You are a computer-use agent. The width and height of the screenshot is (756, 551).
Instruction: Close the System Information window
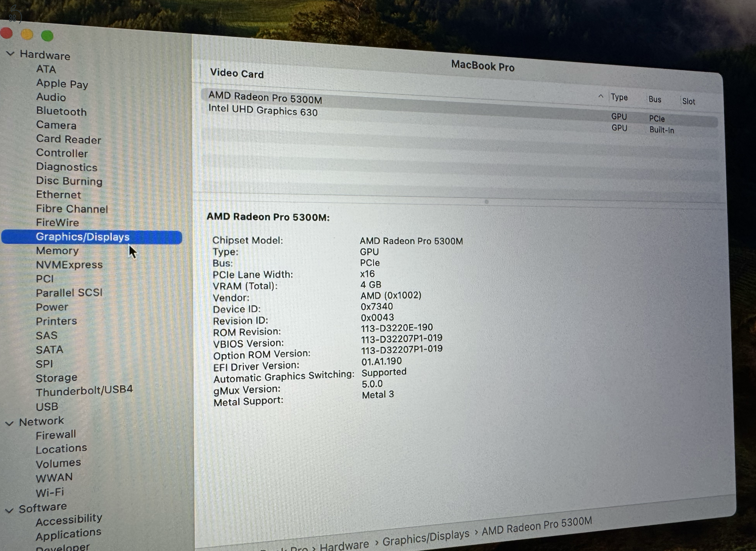click(6, 33)
